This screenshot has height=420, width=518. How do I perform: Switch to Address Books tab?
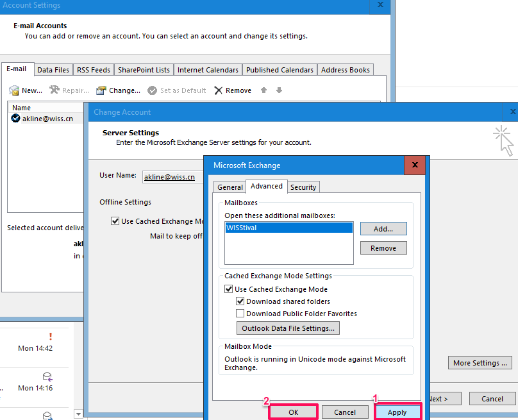point(345,70)
